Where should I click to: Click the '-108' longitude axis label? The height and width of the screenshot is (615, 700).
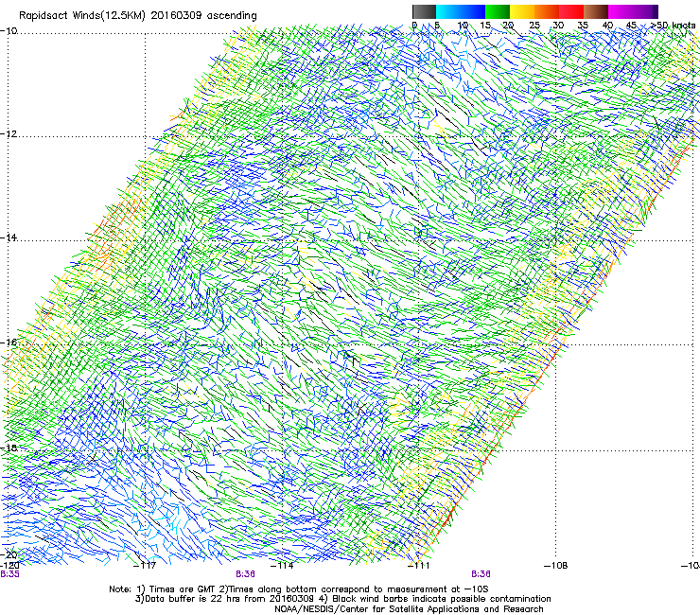556,566
